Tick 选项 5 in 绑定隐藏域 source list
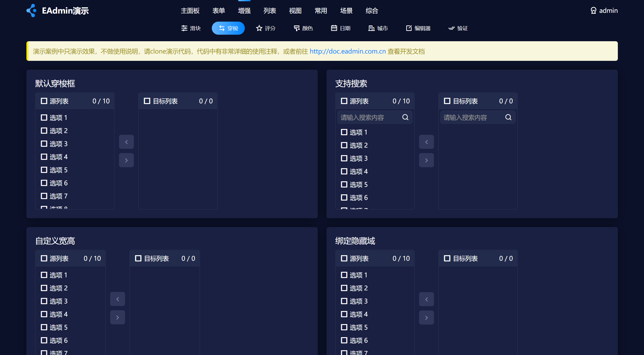Image resolution: width=644 pixels, height=355 pixels. [344, 327]
